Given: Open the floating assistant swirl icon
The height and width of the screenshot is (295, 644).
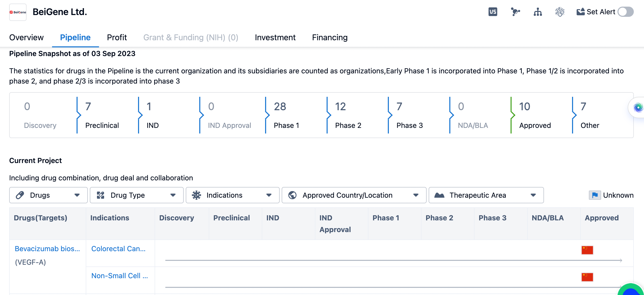Looking at the screenshot, I should [x=638, y=108].
